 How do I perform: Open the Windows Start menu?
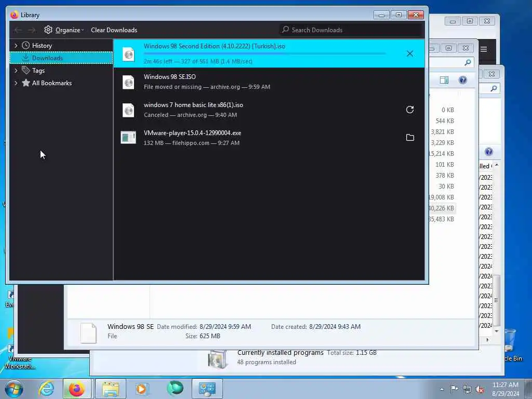(x=14, y=389)
